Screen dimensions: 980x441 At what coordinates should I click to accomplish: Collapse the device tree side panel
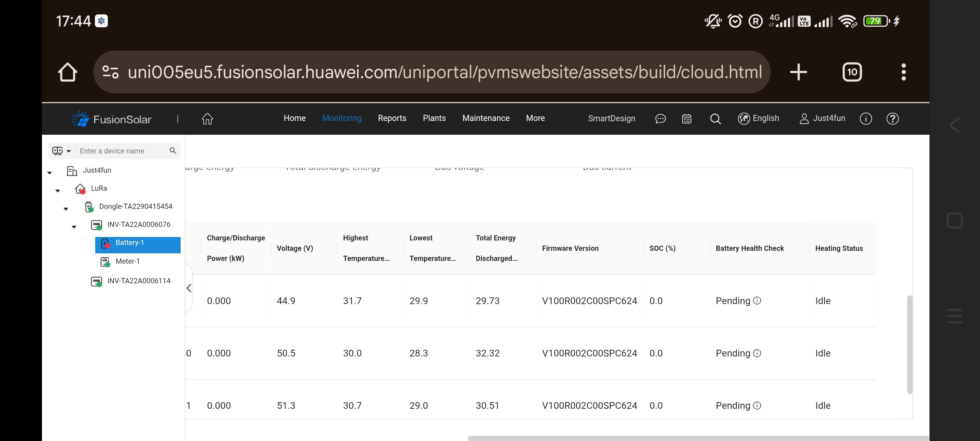pos(189,288)
